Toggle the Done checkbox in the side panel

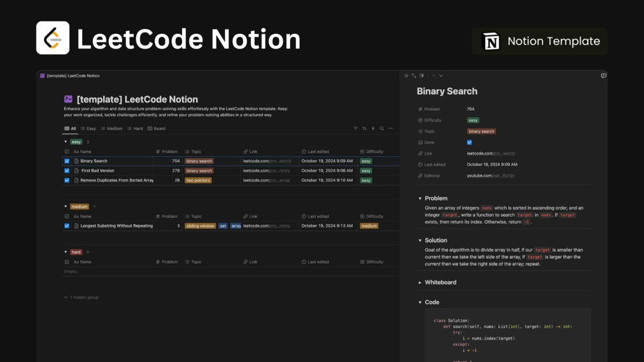[470, 142]
